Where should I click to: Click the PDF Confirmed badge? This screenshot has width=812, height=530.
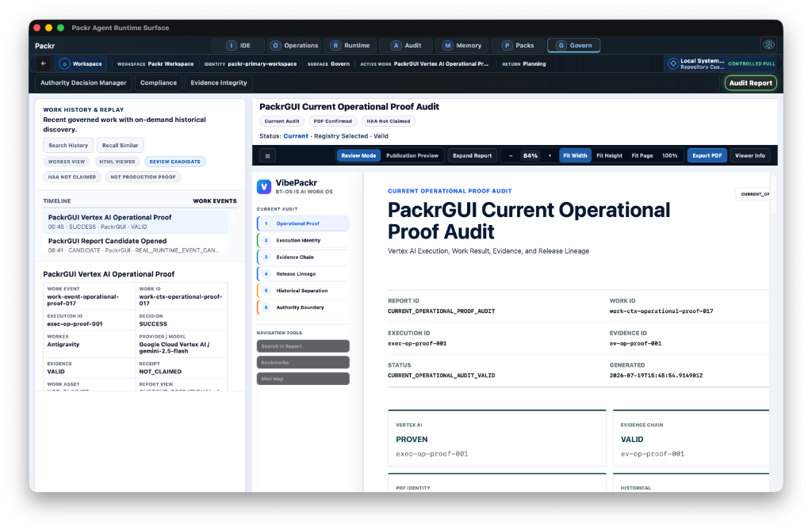point(332,121)
